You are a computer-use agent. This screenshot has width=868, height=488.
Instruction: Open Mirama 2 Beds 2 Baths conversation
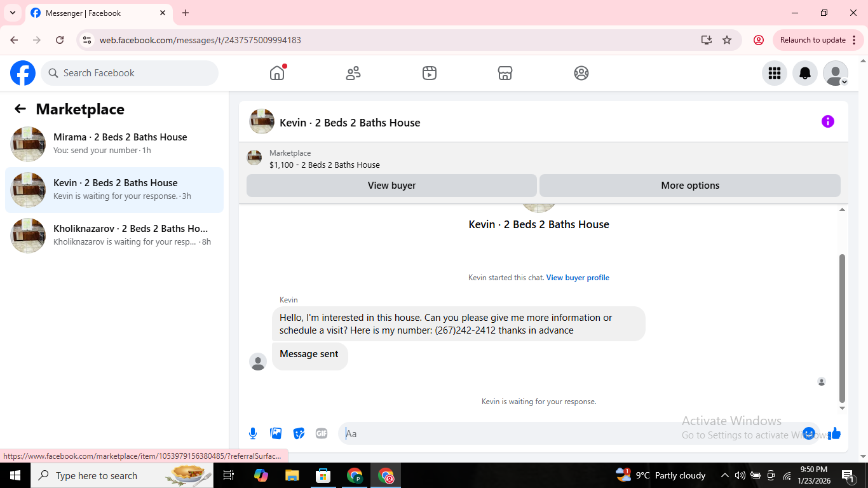point(114,144)
